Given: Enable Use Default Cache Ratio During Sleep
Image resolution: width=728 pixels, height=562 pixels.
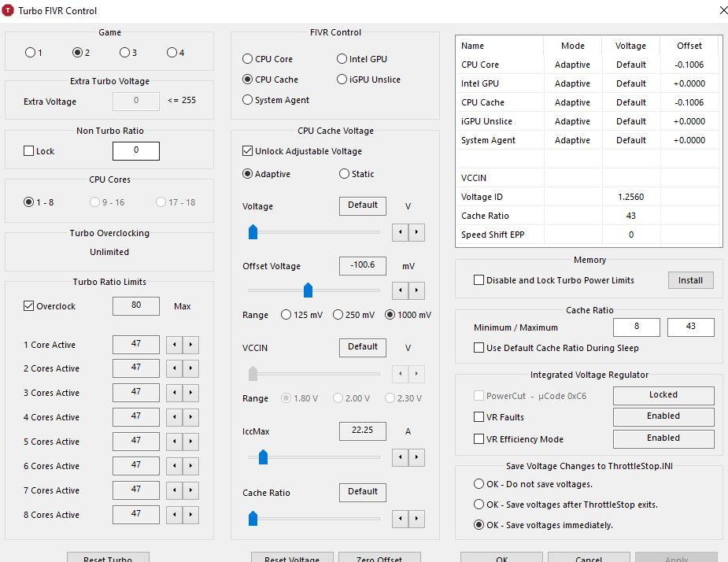Looking at the screenshot, I should click(479, 347).
